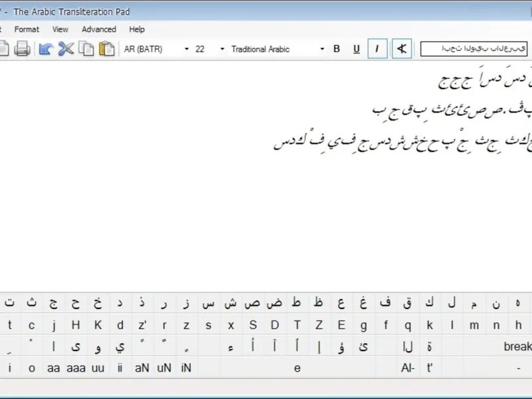This screenshot has width=532, height=399.
Task: Click the Latin 'j' key
Action: [x=54, y=325]
